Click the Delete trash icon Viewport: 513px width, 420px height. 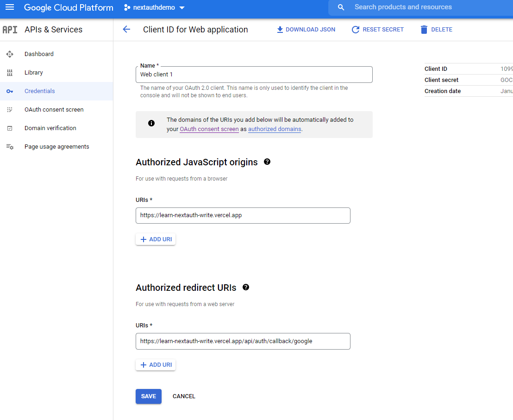[424, 29]
